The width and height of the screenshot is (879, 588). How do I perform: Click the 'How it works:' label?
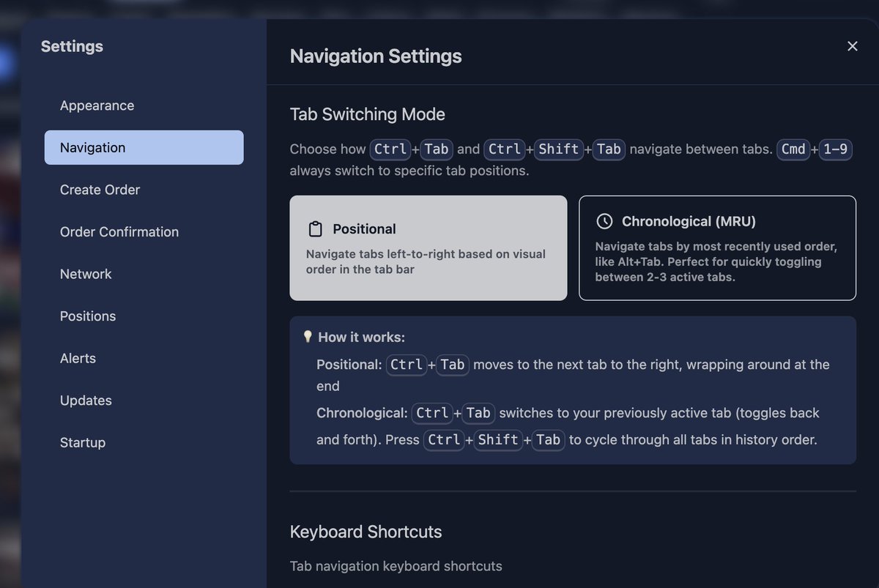coord(361,338)
